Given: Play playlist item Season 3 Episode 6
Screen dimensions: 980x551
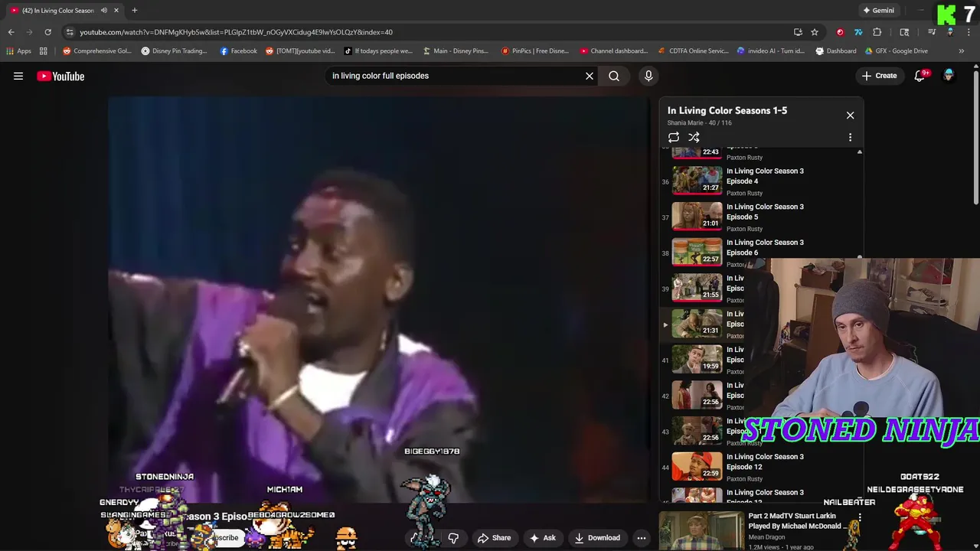Looking at the screenshot, I should 762,253.
